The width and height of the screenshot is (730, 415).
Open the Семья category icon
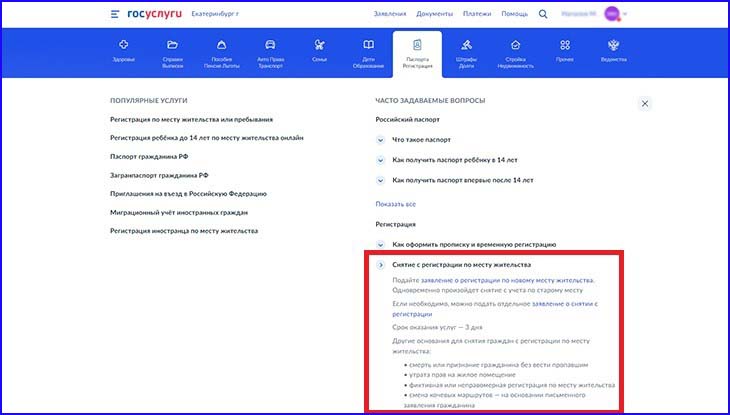click(x=320, y=45)
